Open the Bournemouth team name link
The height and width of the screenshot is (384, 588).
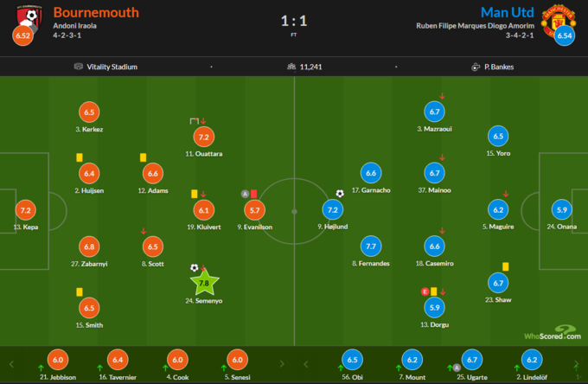(96, 12)
